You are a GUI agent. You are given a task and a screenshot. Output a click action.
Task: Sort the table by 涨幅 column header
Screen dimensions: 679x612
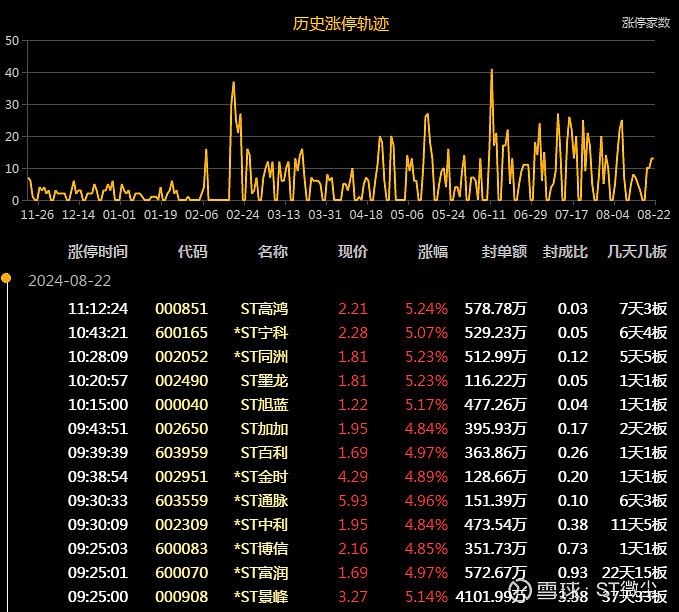[432, 251]
